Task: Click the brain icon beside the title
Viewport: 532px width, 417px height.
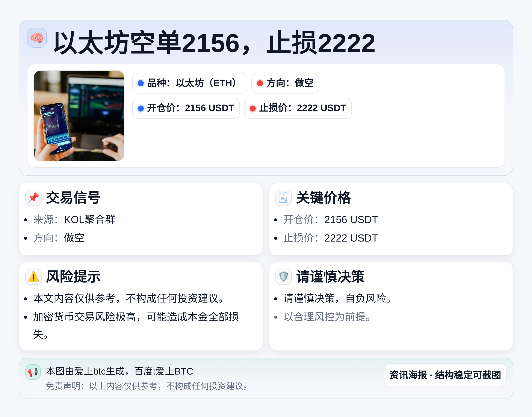Action: (x=37, y=38)
